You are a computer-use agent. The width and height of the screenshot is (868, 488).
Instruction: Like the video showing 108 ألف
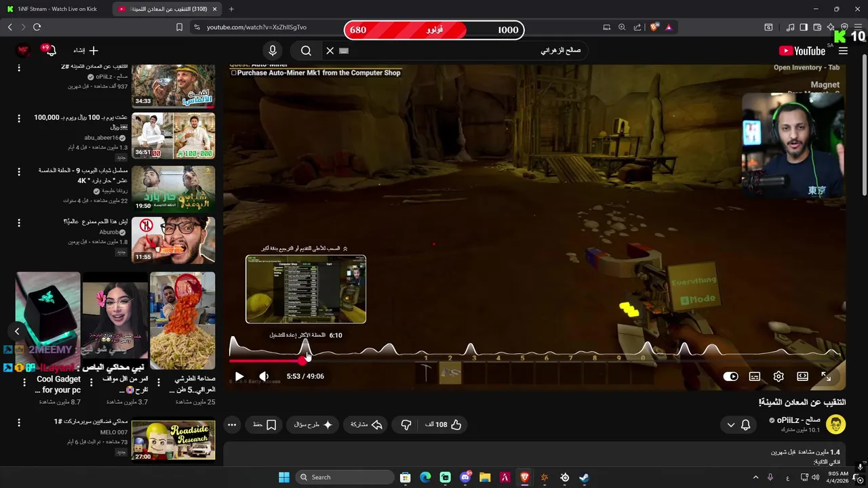tap(443, 425)
